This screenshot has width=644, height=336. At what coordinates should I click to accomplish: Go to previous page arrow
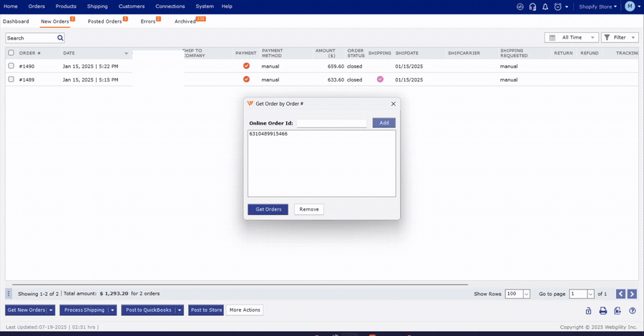coord(620,294)
